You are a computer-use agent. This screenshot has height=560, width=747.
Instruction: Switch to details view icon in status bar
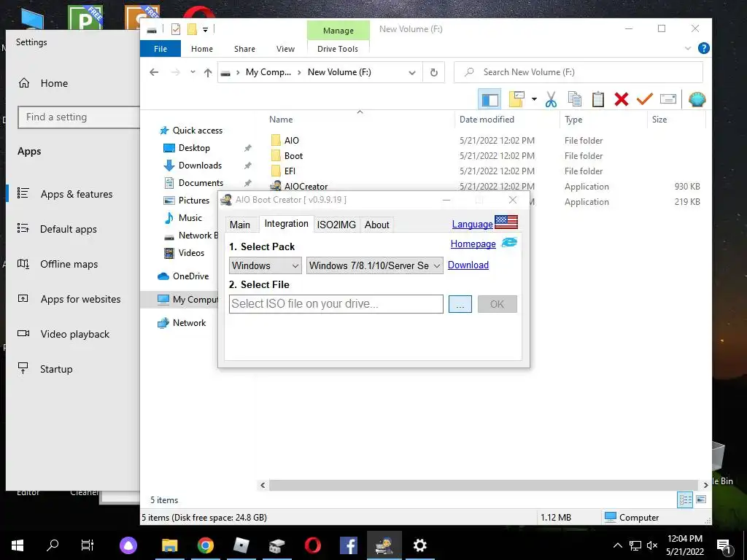(685, 499)
